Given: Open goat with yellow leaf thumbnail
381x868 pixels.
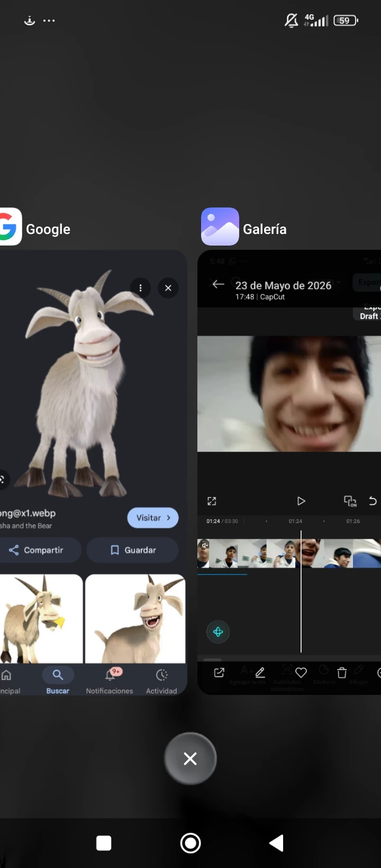Looking at the screenshot, I should coord(41,619).
